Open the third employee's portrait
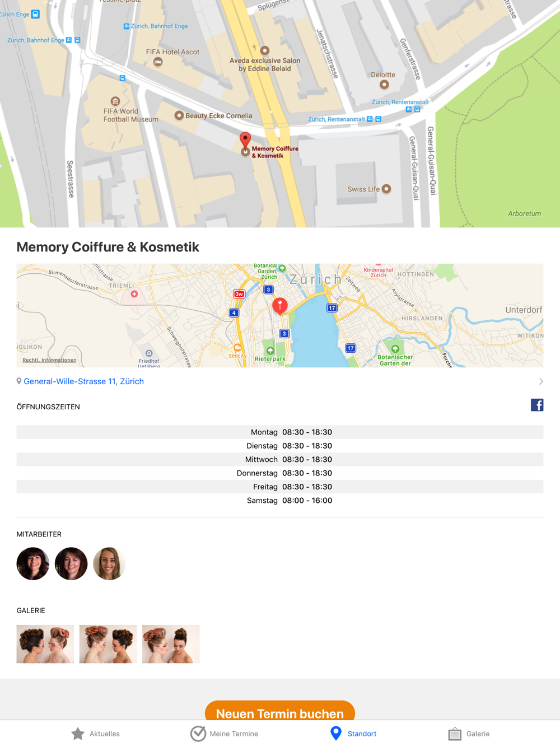 click(109, 563)
